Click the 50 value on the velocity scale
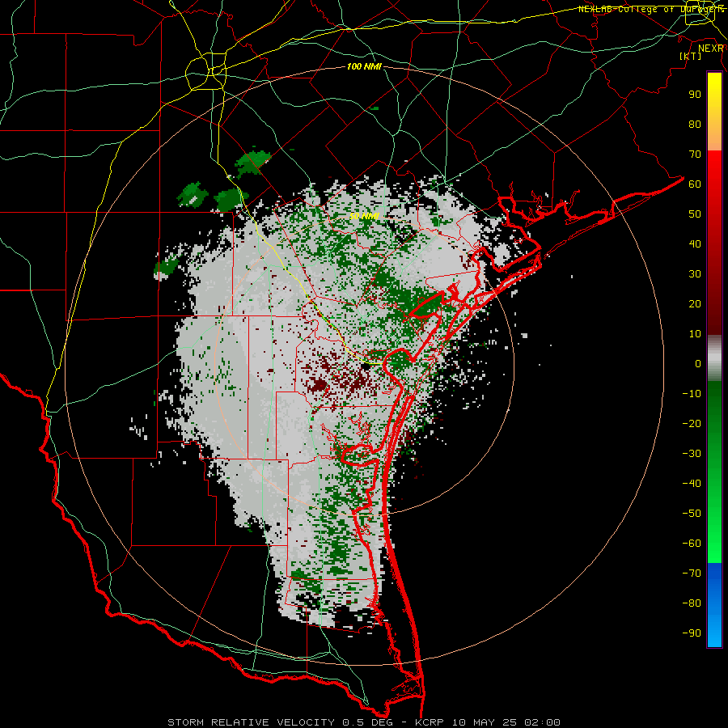Screen dimensions: 728x728 695,214
